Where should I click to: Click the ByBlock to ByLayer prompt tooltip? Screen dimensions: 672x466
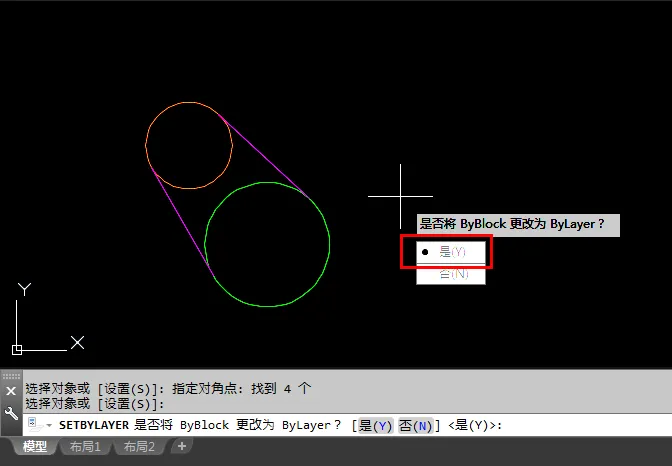coord(518,225)
